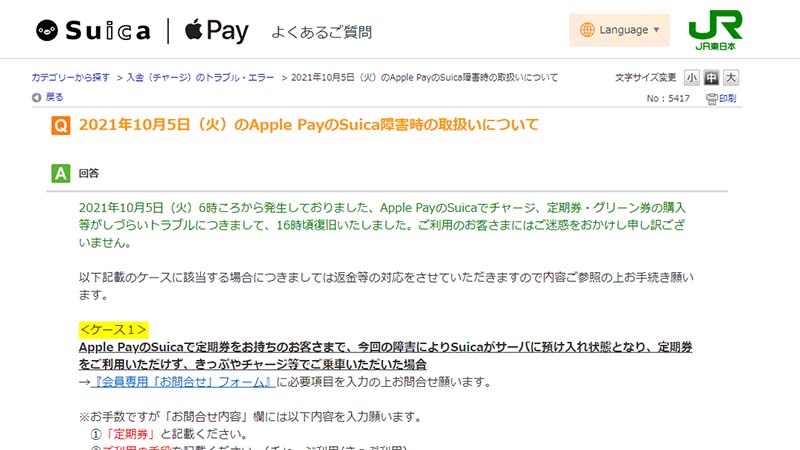Viewport: 800px width, 450px height.
Task: Click the highlighted ＜ケース１＞ heading
Action: (114, 330)
